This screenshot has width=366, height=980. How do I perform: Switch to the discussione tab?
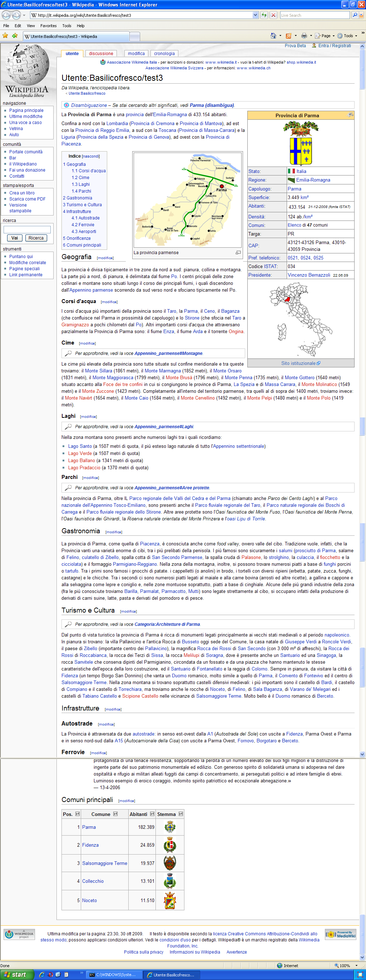click(x=101, y=54)
